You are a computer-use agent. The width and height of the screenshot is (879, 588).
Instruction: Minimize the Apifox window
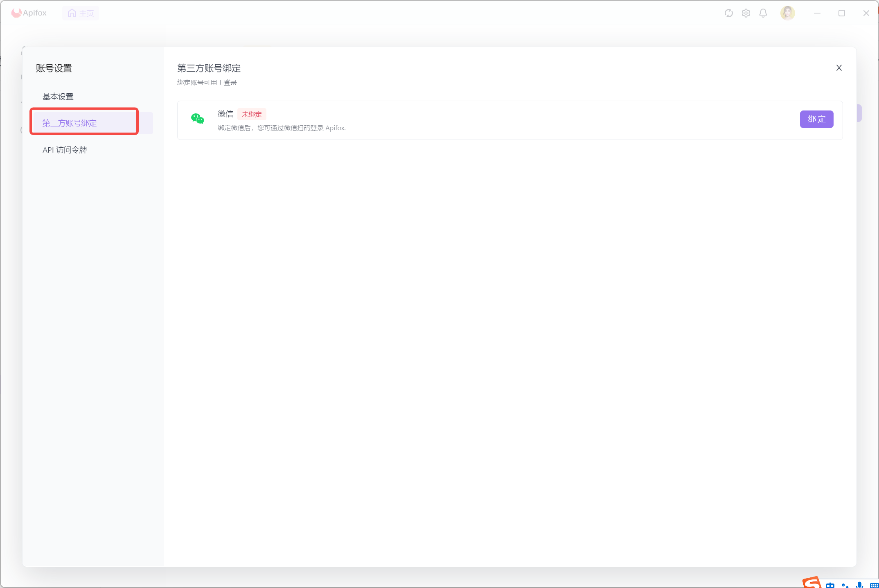[817, 13]
